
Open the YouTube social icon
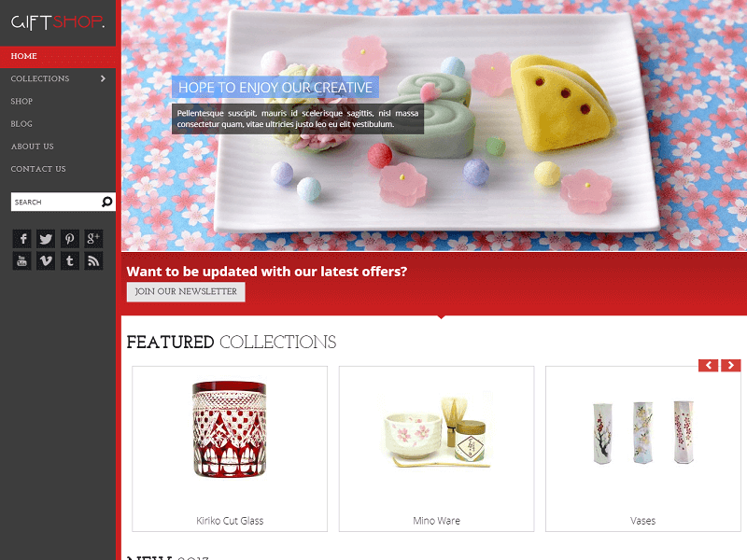(x=21, y=261)
